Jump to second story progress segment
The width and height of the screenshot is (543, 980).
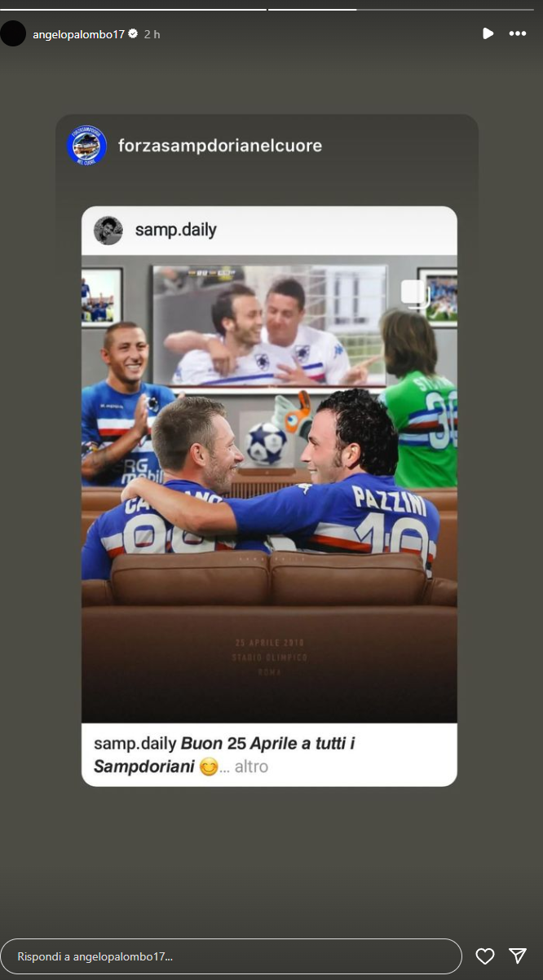312,9
